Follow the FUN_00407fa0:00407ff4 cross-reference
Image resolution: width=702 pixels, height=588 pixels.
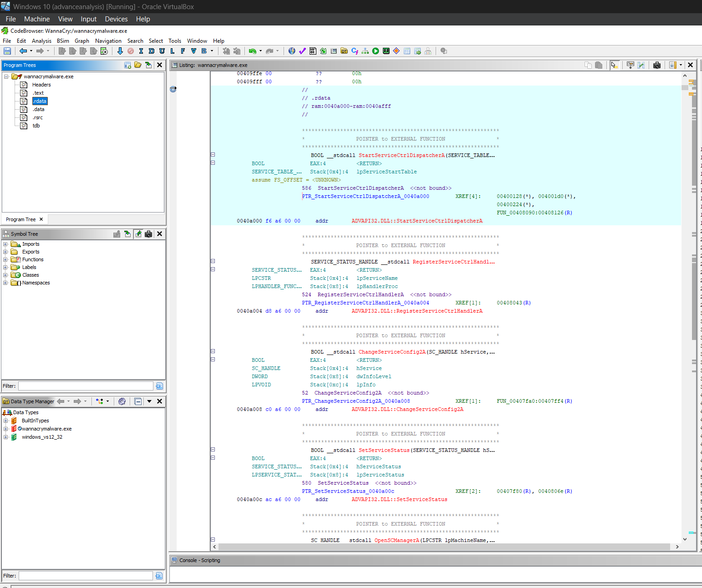pos(534,401)
